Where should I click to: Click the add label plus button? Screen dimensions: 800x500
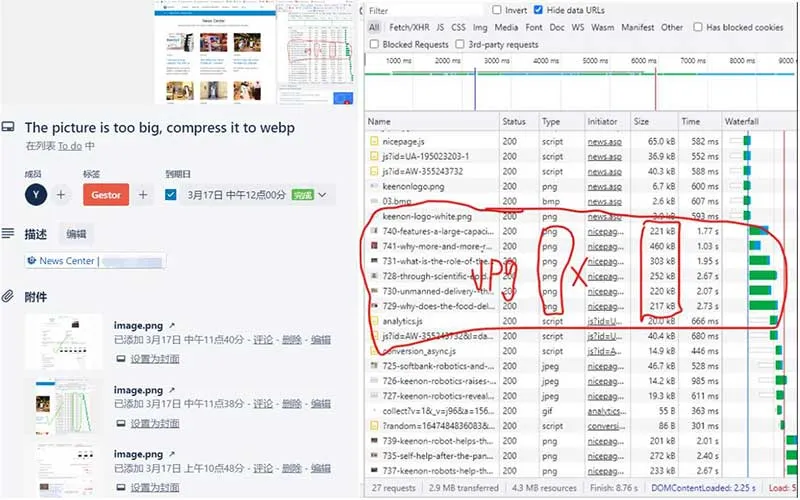click(143, 194)
